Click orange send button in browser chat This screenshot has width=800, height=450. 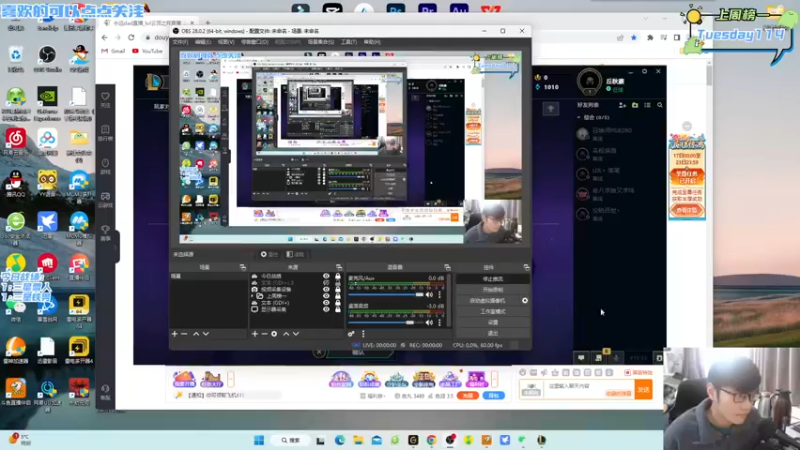[x=644, y=389]
